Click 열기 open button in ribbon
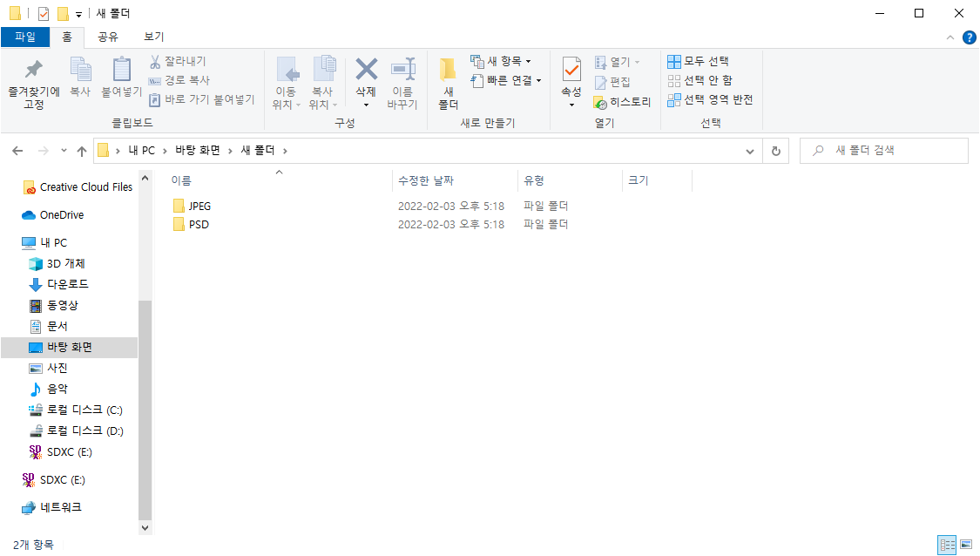The width and height of the screenshot is (980, 556). click(617, 62)
